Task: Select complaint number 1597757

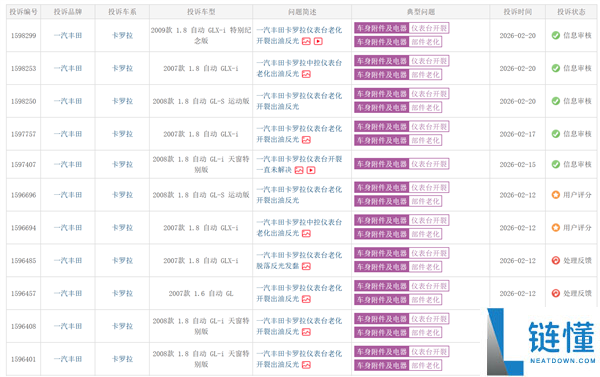Action: 23,134
